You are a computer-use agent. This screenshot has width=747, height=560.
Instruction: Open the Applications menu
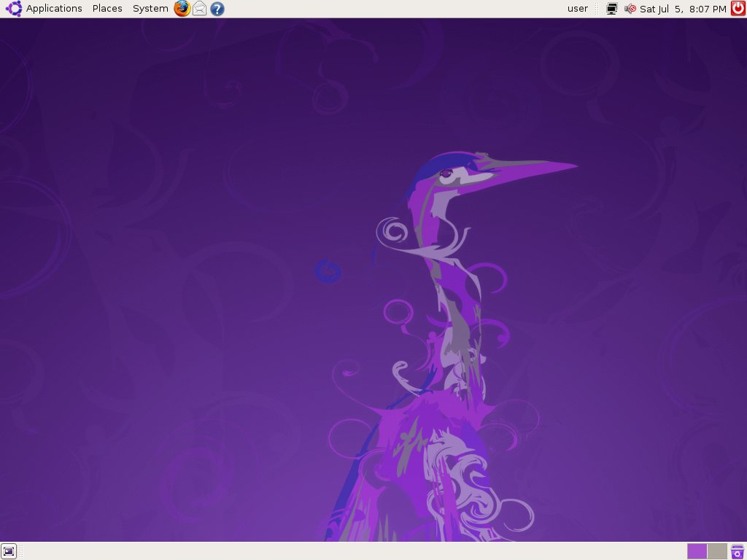[54, 9]
